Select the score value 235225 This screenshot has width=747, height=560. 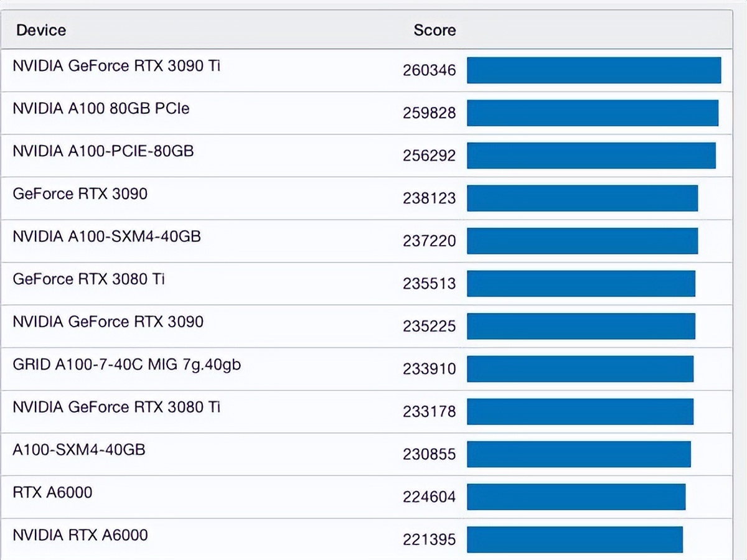coord(429,326)
